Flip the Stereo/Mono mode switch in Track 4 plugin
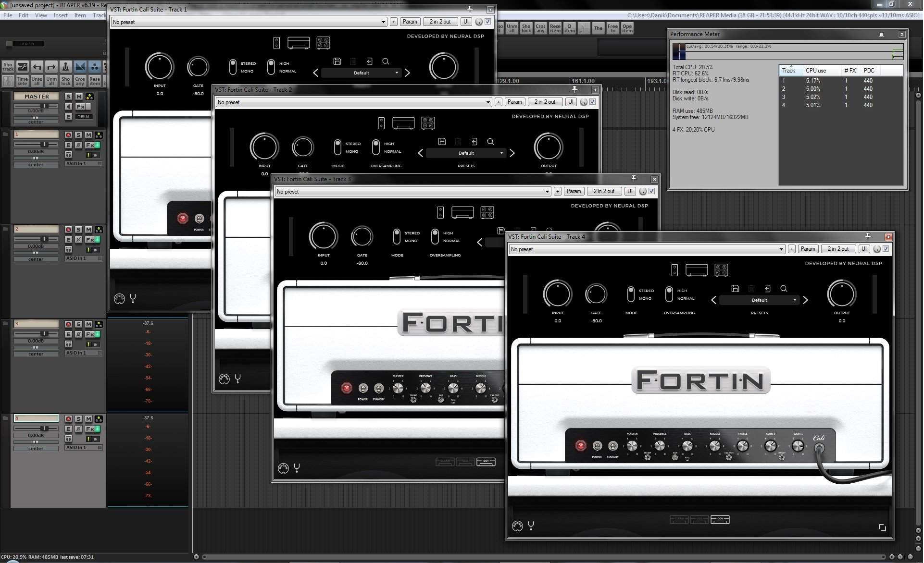 [x=631, y=294]
